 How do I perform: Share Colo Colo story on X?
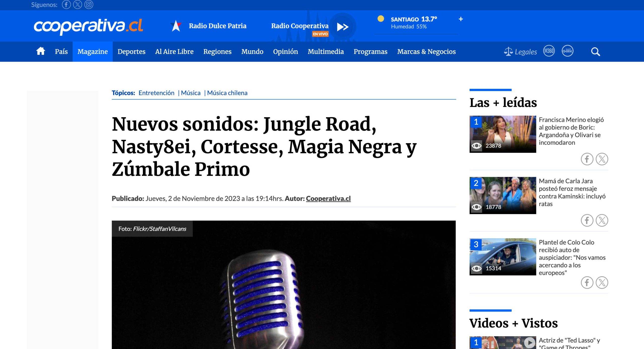[x=602, y=283]
